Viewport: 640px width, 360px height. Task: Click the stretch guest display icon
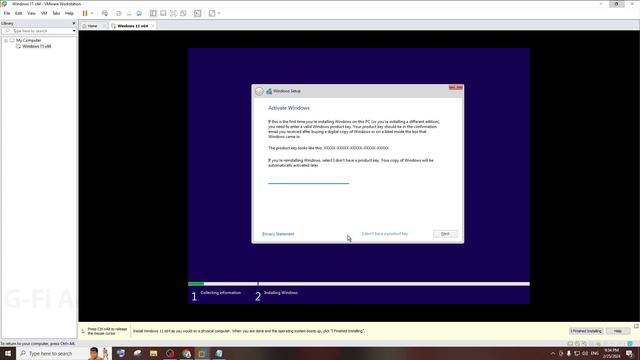[x=212, y=13]
